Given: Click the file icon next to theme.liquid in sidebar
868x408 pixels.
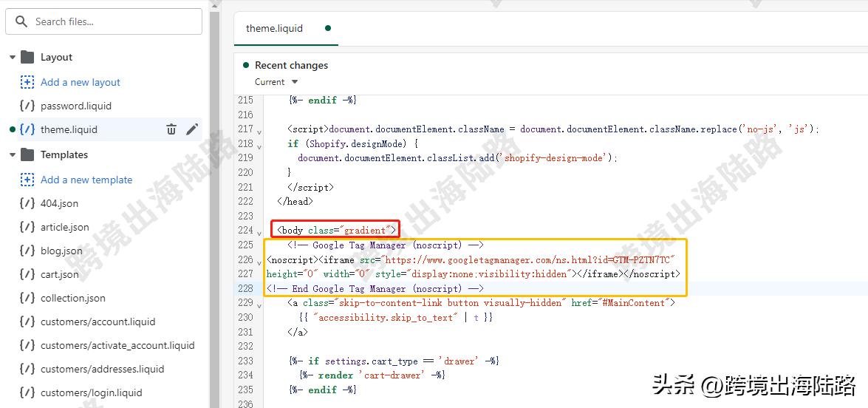Looking at the screenshot, I should tap(27, 129).
